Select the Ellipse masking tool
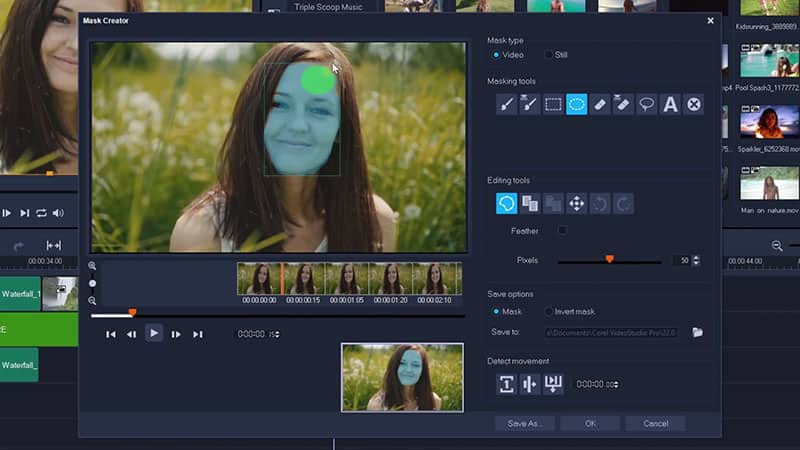The width and height of the screenshot is (800, 450). click(x=576, y=104)
